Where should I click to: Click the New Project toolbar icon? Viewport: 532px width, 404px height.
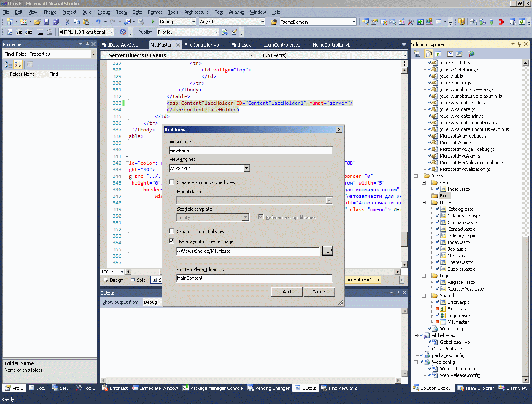tap(10, 22)
